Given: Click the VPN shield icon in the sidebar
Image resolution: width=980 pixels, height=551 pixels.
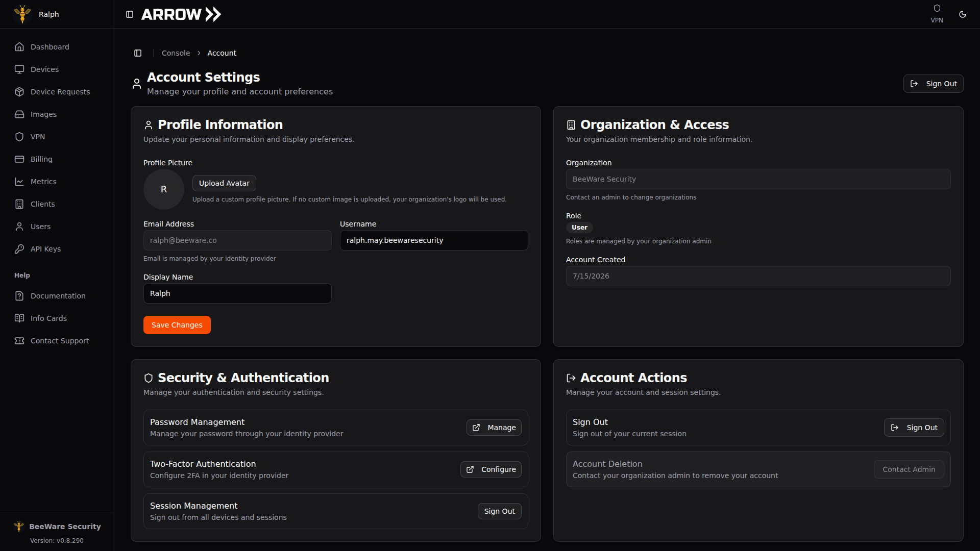Looking at the screenshot, I should click(19, 137).
